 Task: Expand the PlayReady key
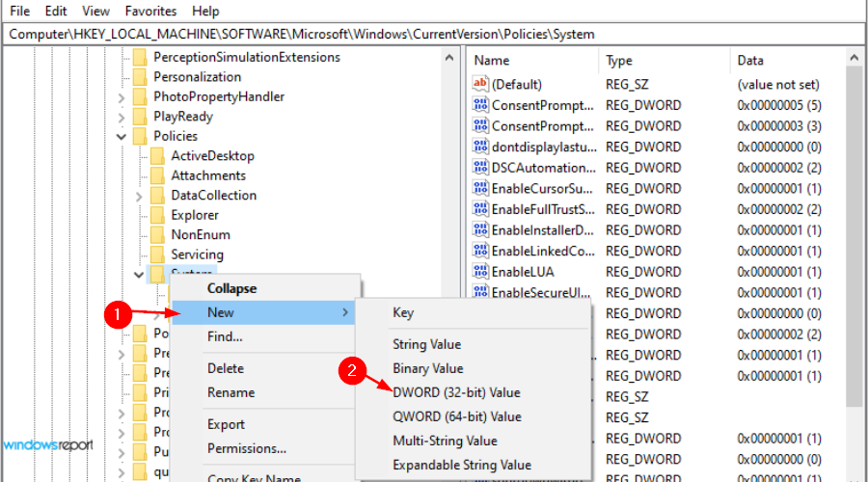tap(122, 118)
